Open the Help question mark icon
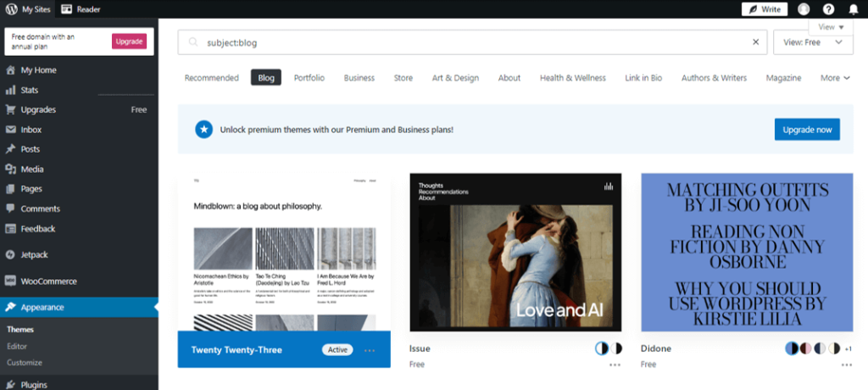Viewport: 868px width, 390px height. tap(828, 9)
